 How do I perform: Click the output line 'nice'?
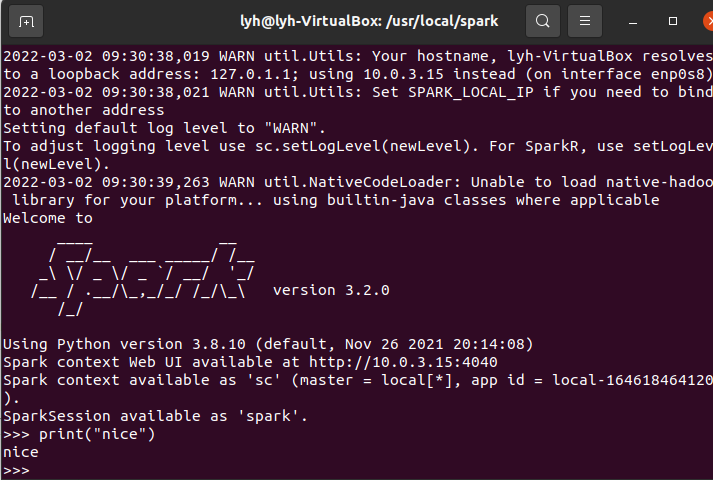tap(20, 452)
